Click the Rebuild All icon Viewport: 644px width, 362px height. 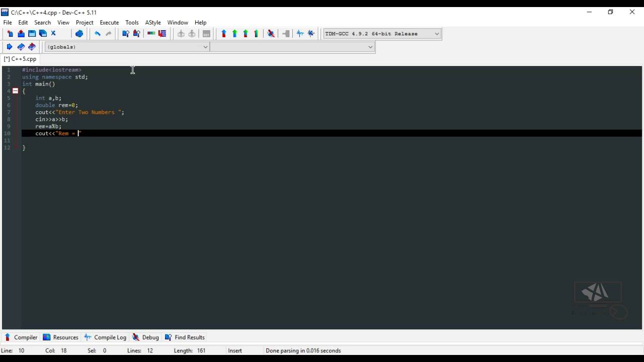click(x=257, y=34)
